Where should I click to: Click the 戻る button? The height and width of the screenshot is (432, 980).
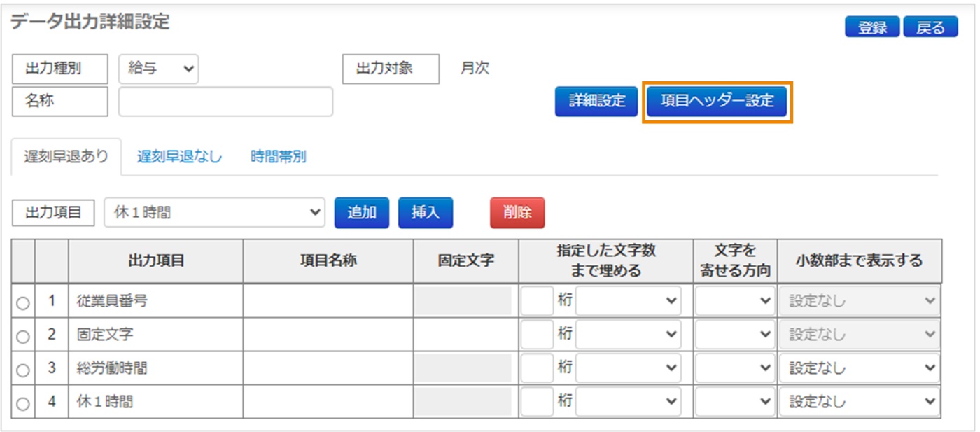pyautogui.click(x=930, y=27)
